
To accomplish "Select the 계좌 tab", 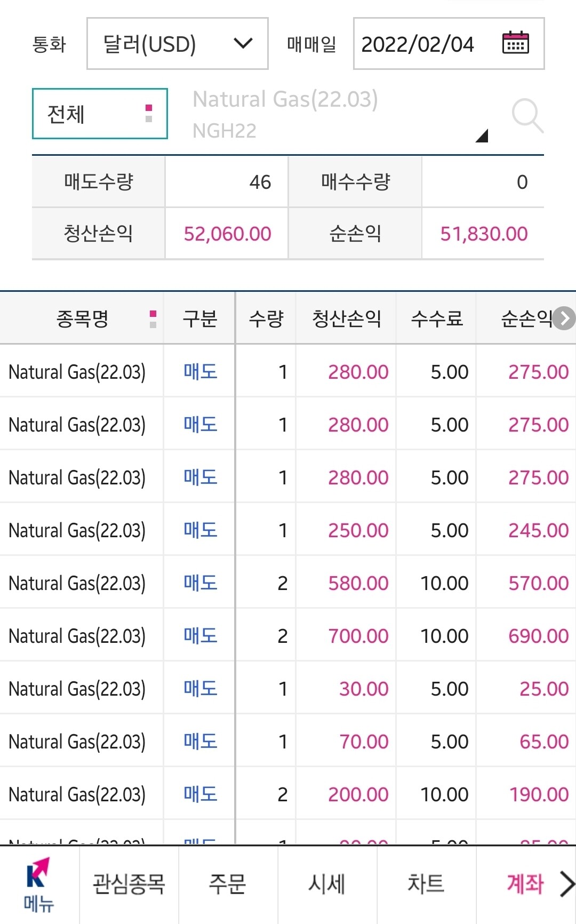I will click(525, 884).
